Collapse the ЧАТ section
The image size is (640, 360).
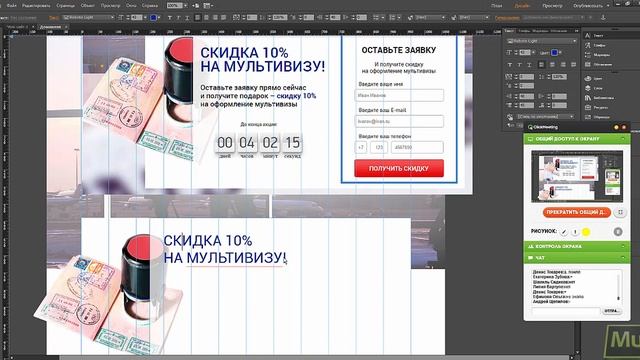577,258
